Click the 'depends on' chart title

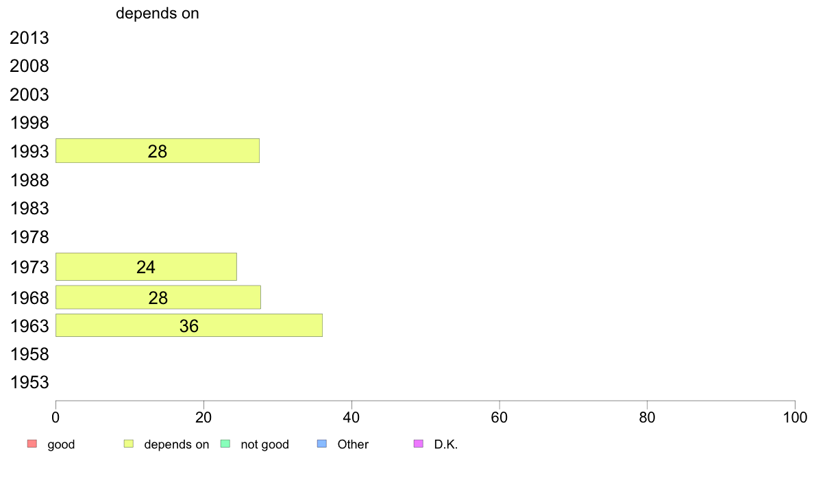point(158,14)
